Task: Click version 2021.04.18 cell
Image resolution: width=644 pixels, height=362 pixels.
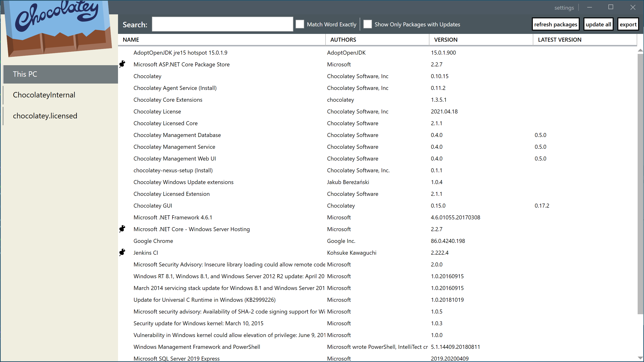Action: tap(444, 111)
